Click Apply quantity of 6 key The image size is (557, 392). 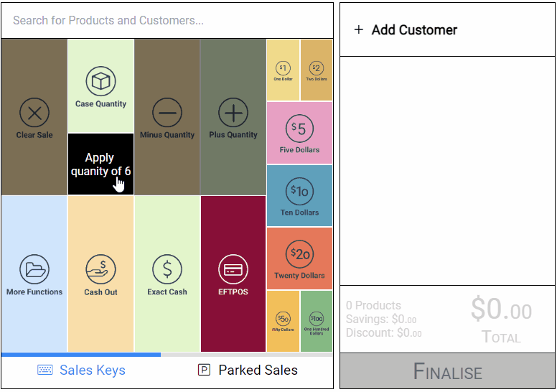click(x=101, y=164)
